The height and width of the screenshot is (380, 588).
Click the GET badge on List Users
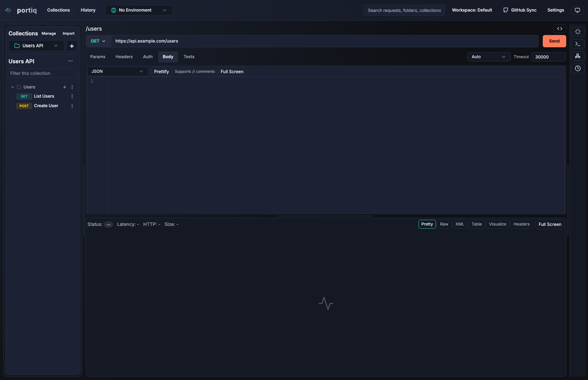[24, 96]
